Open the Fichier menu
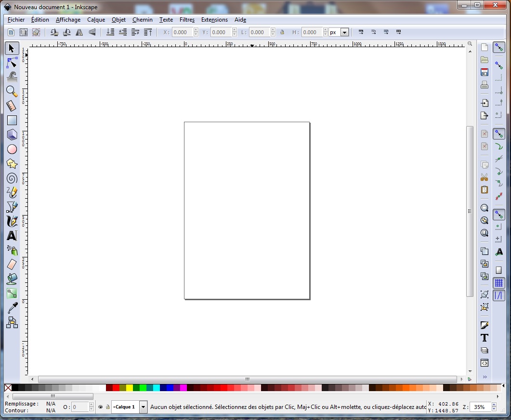Image resolution: width=511 pixels, height=420 pixels. click(16, 20)
